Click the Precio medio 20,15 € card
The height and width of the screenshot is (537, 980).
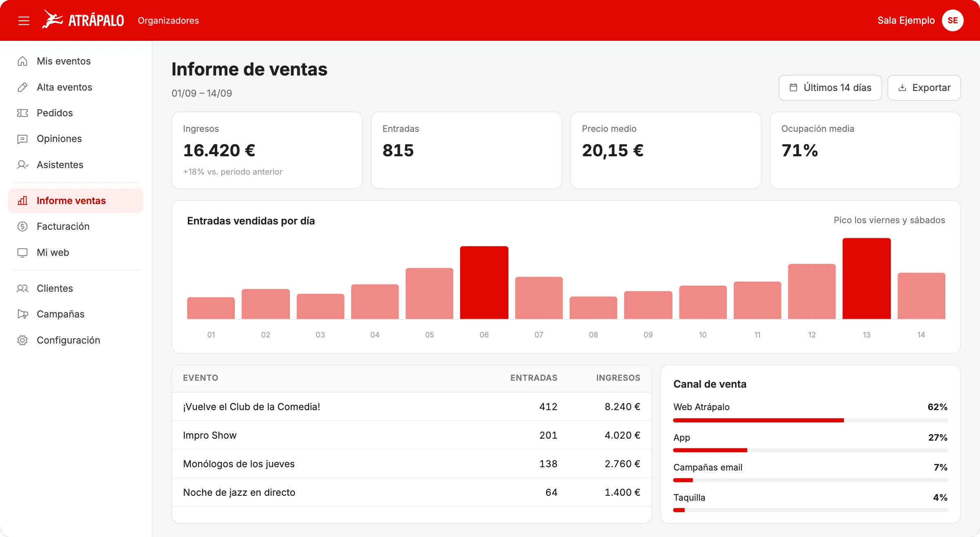pos(666,150)
